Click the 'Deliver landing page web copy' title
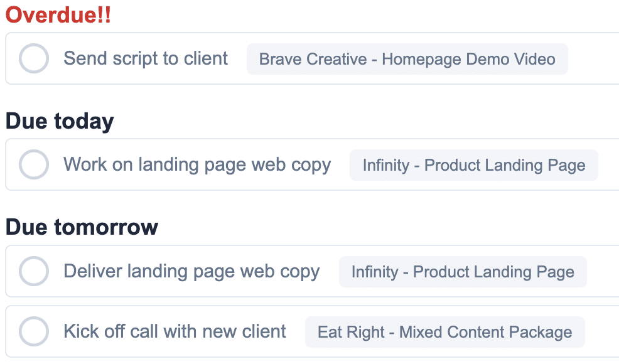 (191, 272)
